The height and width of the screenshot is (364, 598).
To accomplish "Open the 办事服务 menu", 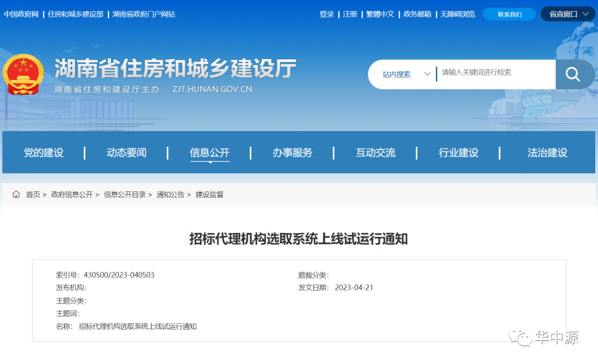I will 292,153.
